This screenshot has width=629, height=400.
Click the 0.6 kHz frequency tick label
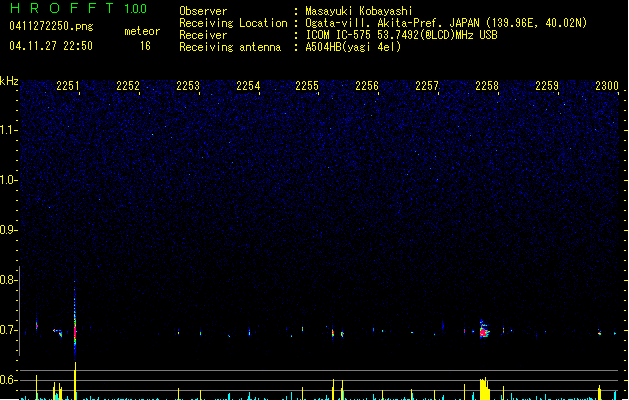click(x=8, y=380)
